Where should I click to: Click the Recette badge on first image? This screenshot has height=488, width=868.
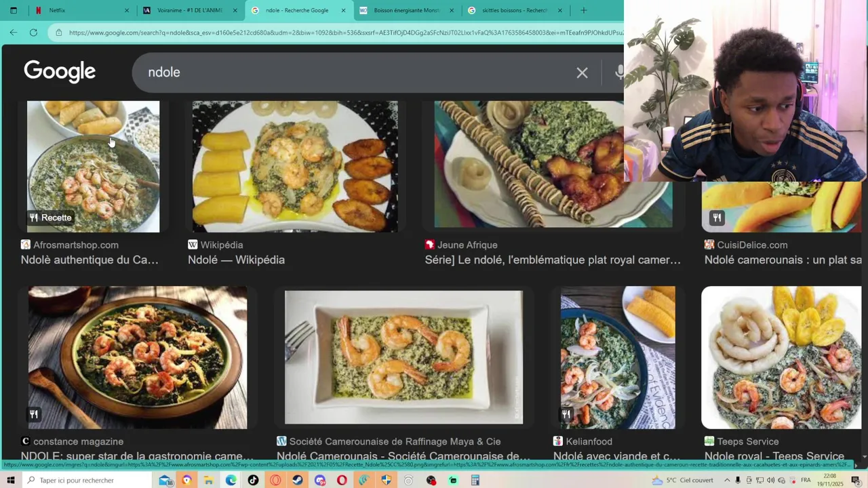pyautogui.click(x=50, y=218)
